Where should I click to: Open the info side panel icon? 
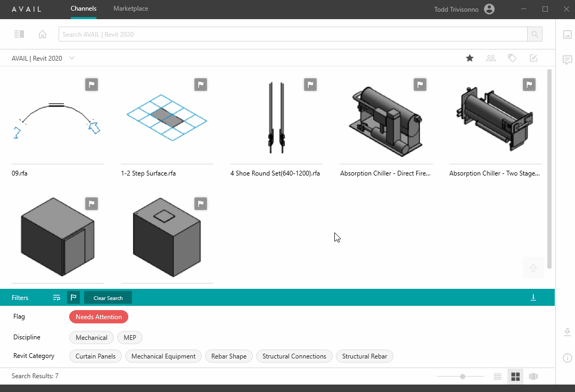point(568,358)
